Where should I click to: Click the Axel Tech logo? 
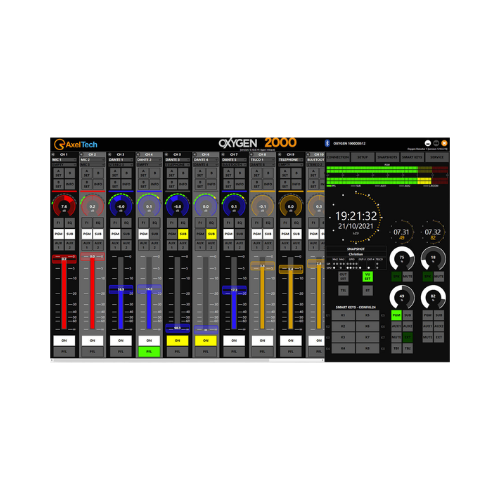(76, 144)
